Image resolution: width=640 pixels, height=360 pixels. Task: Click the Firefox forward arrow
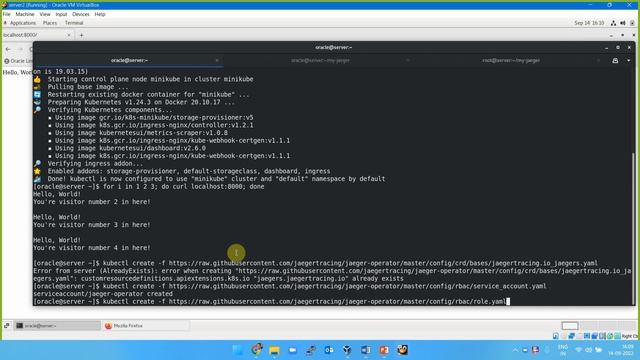click(x=20, y=49)
